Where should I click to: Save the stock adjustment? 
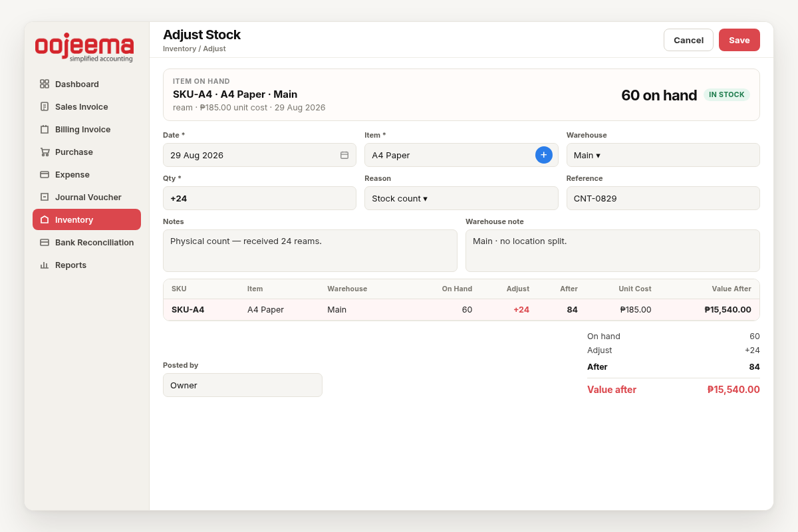pyautogui.click(x=739, y=40)
